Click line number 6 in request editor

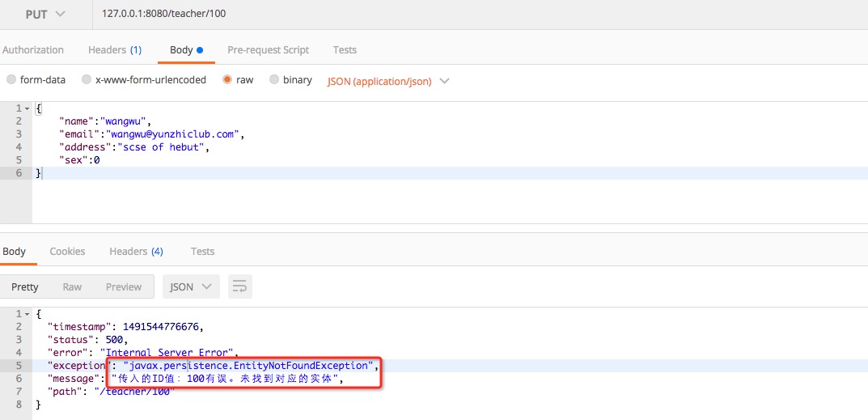tap(19, 173)
